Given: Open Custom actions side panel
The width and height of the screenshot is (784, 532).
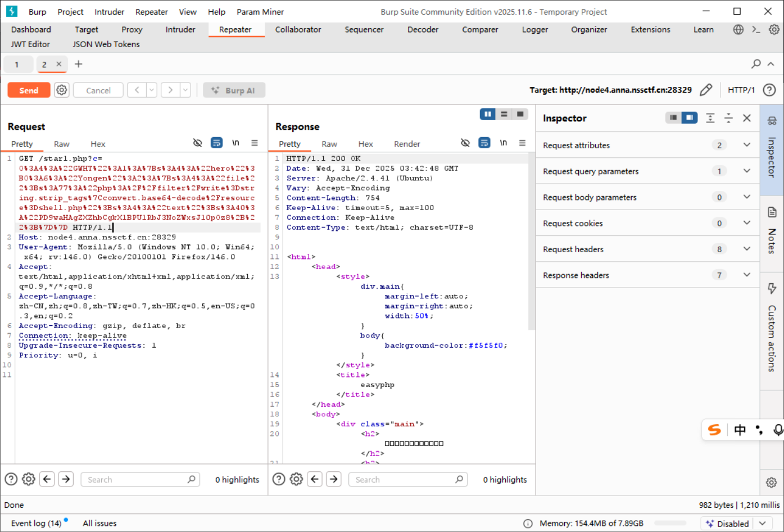Looking at the screenshot, I should [x=772, y=329].
